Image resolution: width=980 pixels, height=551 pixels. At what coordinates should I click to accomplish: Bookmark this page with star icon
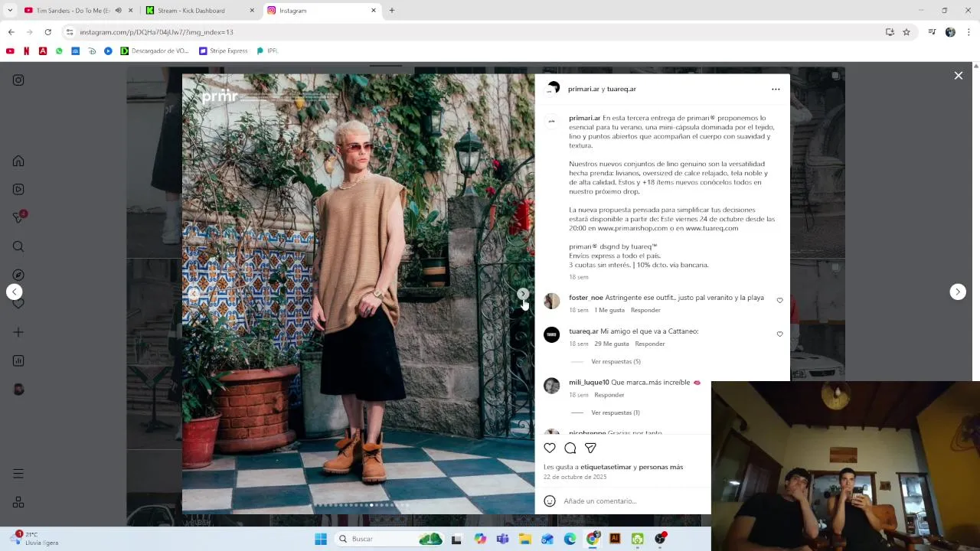pyautogui.click(x=906, y=32)
